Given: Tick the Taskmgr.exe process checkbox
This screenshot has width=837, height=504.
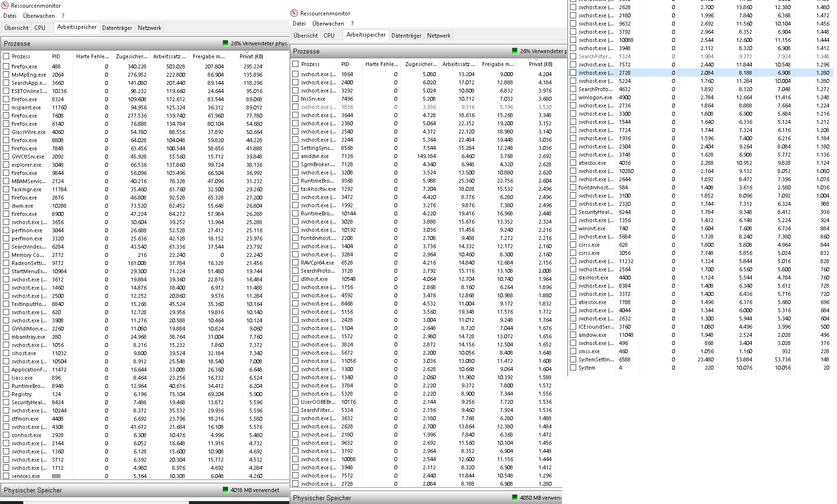Looking at the screenshot, I should click(6, 189).
